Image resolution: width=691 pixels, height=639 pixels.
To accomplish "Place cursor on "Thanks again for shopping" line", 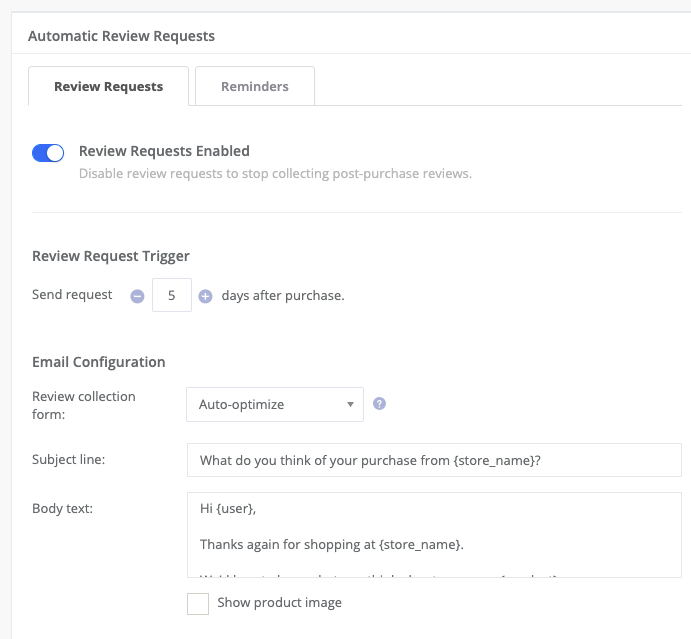I will point(330,544).
